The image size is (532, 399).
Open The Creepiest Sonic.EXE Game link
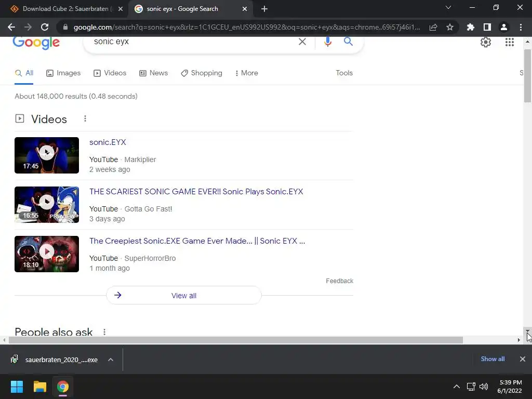point(197,241)
